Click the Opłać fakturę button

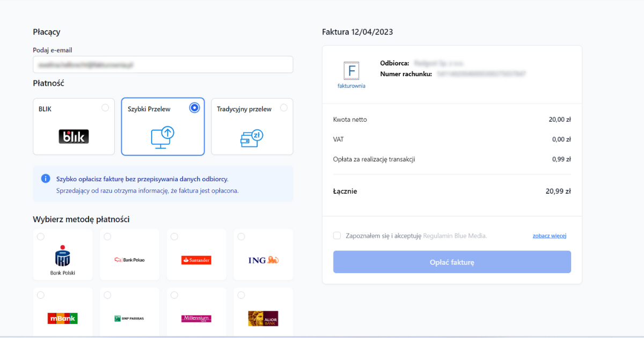point(451,262)
